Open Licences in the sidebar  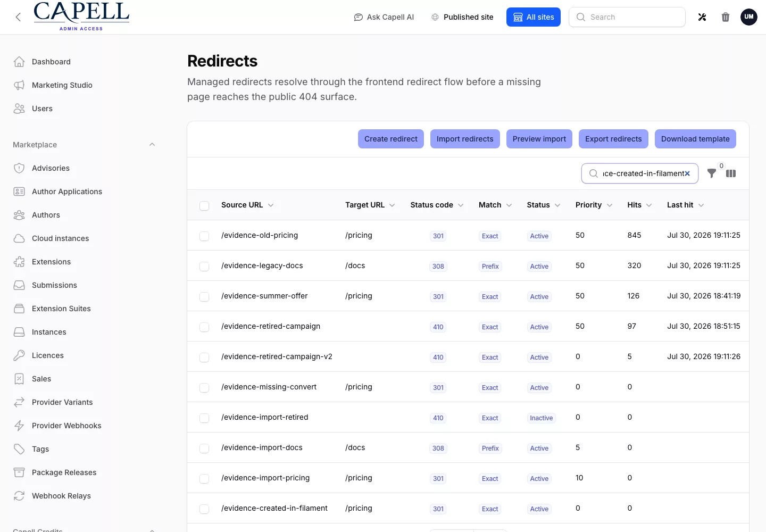point(85,355)
